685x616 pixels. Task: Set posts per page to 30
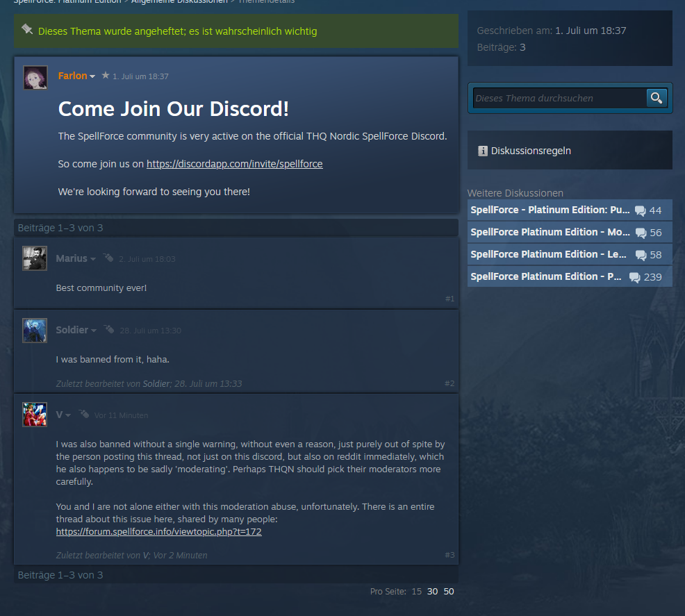(433, 591)
